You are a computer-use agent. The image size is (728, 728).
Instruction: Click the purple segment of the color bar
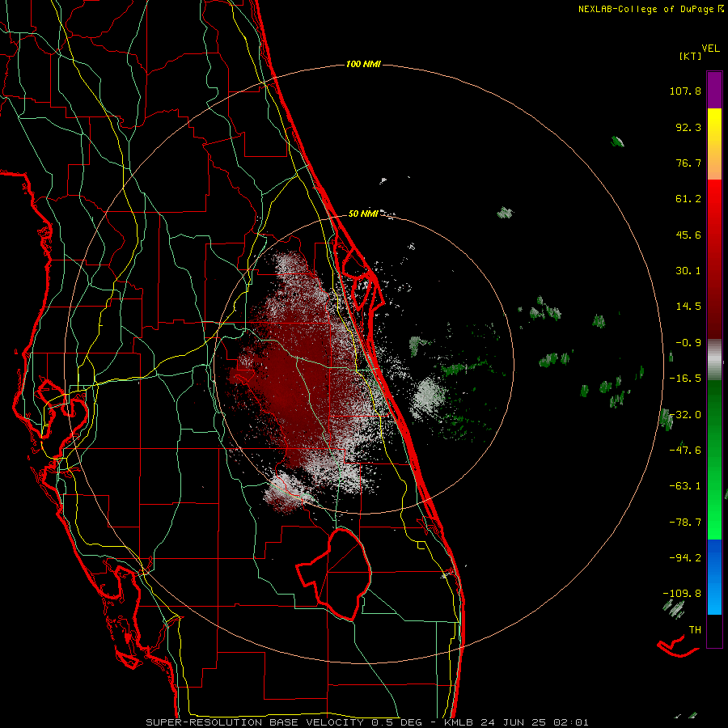[x=714, y=90]
